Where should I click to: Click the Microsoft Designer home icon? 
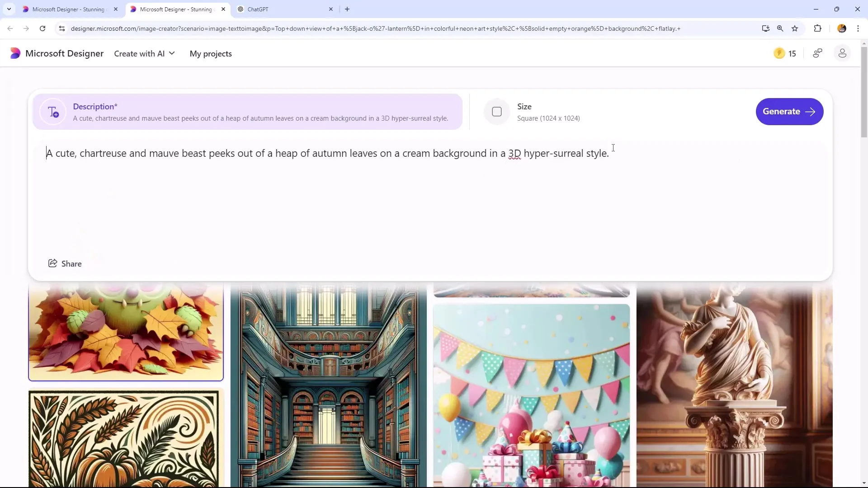click(x=15, y=54)
